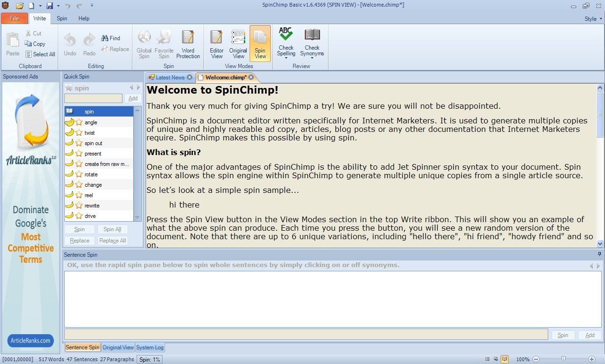Open the save options dropdown arrow

[58, 6]
